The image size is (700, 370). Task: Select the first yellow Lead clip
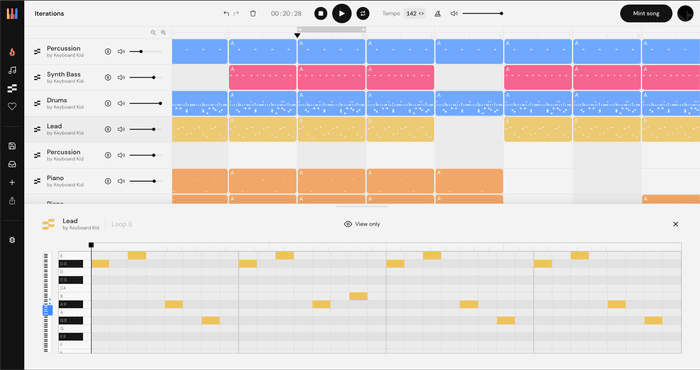[x=200, y=129]
